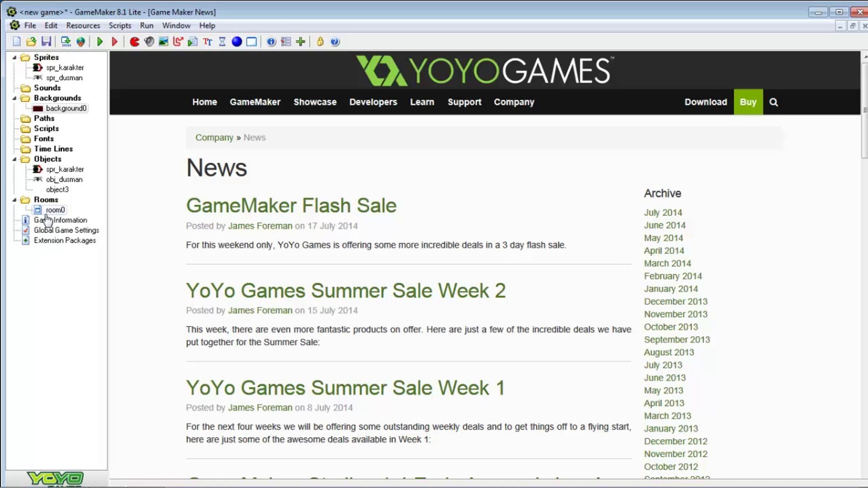The height and width of the screenshot is (488, 868).
Task: Click the Create an object blue ball icon
Action: pos(236,42)
